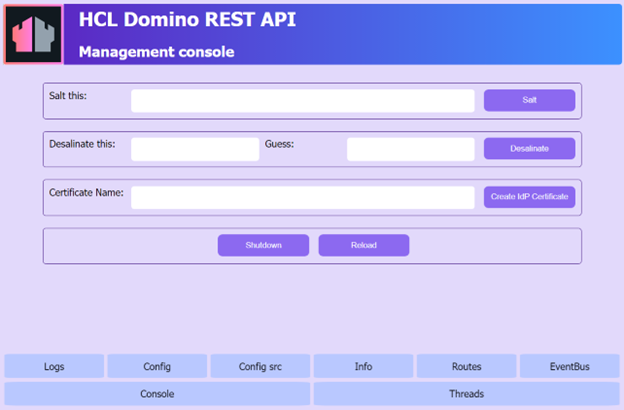The image size is (624, 410).
Task: Switch to the Config tab
Action: [x=157, y=367]
